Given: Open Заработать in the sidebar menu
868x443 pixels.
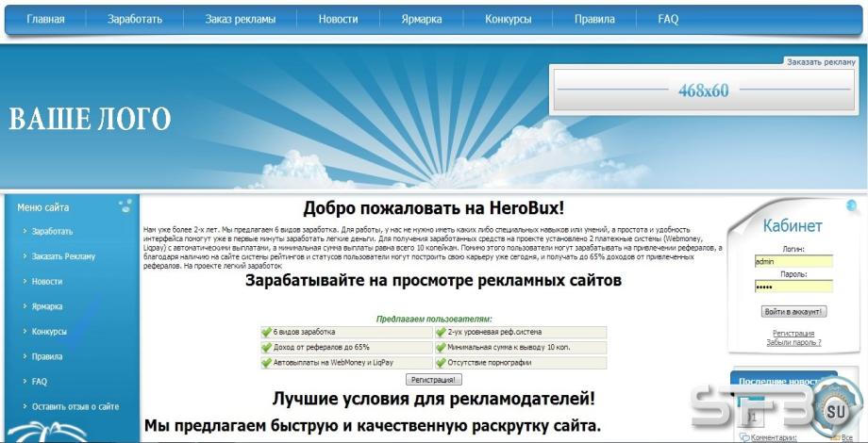Looking at the screenshot, I should click(52, 232).
